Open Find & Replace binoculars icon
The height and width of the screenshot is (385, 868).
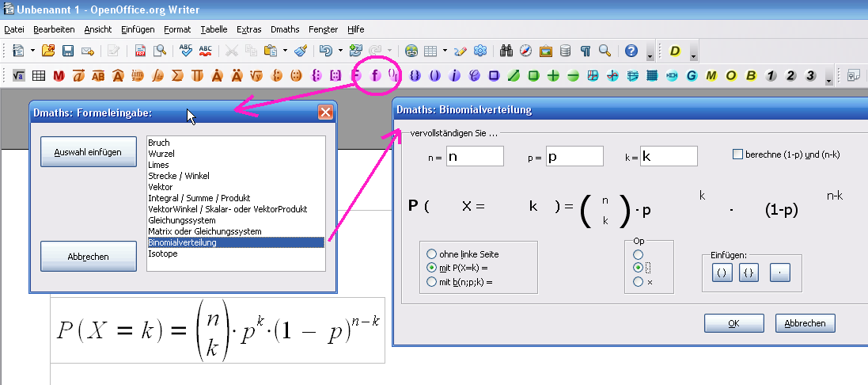[x=506, y=51]
